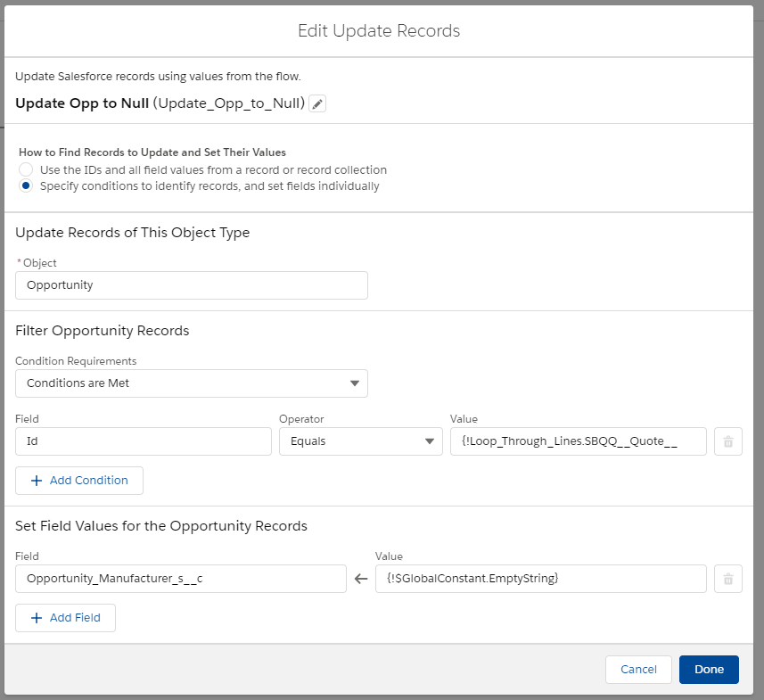Focus the filter Field box containing Id
Image resolution: width=764 pixels, height=700 pixels.
[x=144, y=441]
